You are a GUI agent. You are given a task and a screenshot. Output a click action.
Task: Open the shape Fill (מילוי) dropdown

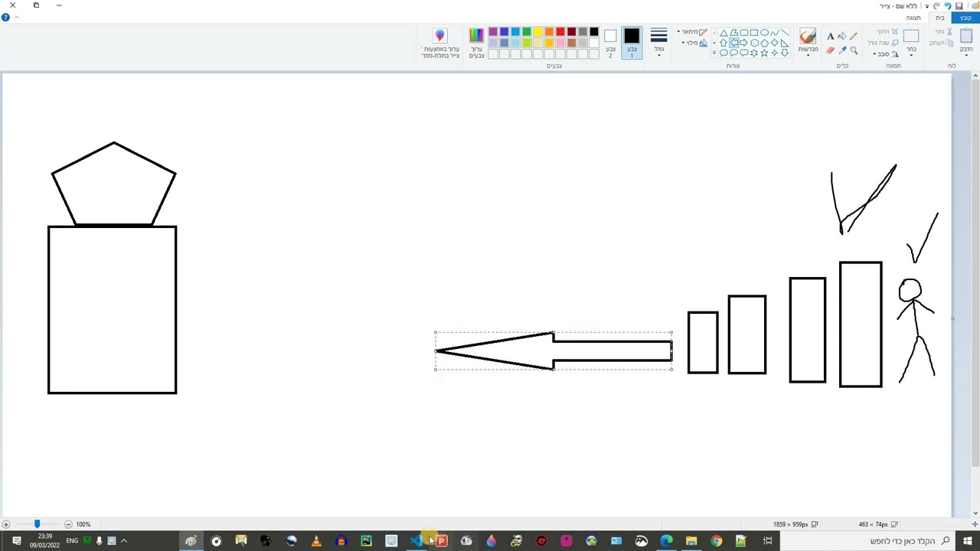(x=694, y=43)
